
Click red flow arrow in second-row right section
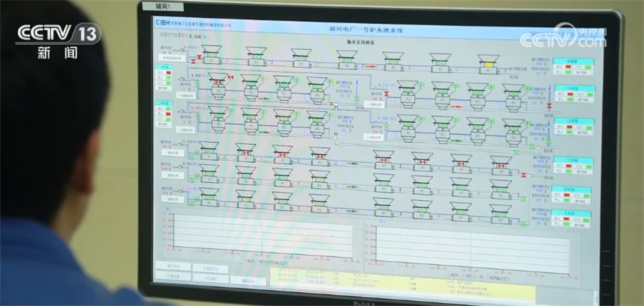click(456, 107)
